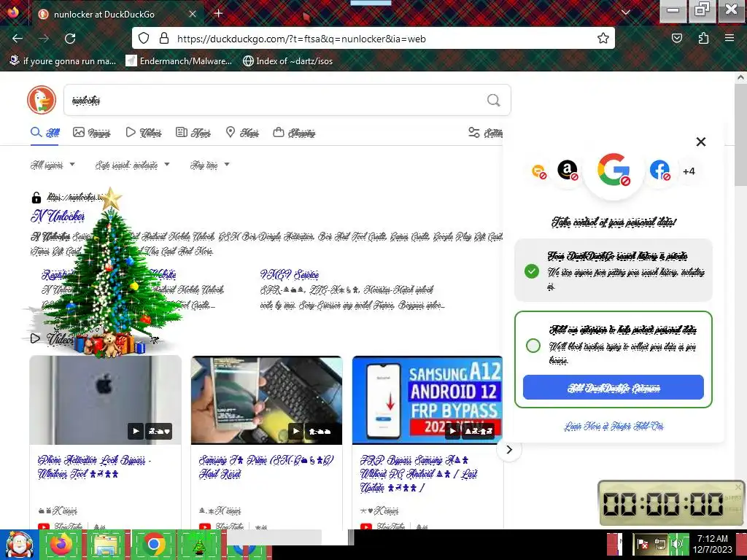Switch to the Maps tab
Image resolution: width=747 pixels, height=560 pixels.
pos(242,133)
